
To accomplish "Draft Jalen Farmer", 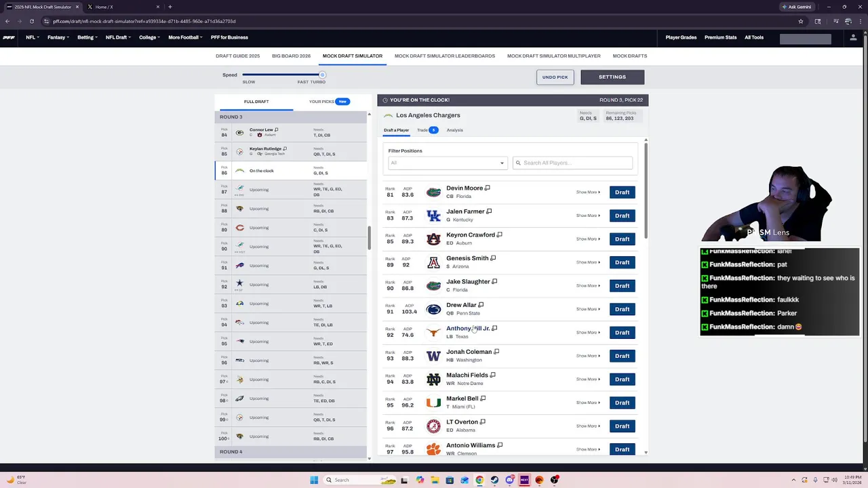I will point(623,216).
